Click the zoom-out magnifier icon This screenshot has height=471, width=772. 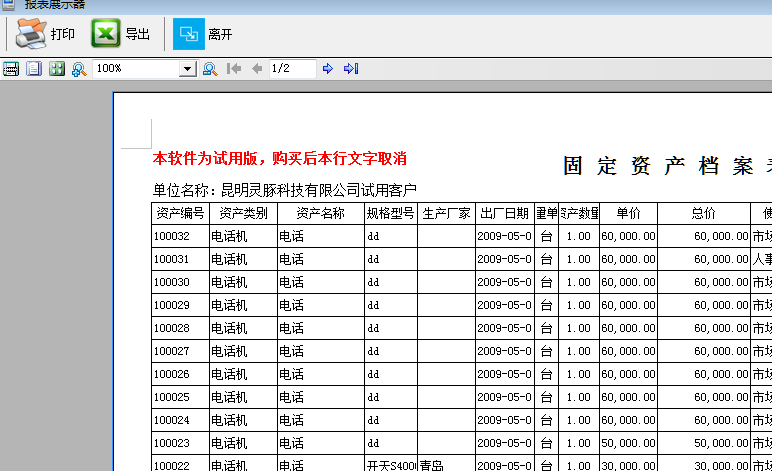(x=210, y=69)
